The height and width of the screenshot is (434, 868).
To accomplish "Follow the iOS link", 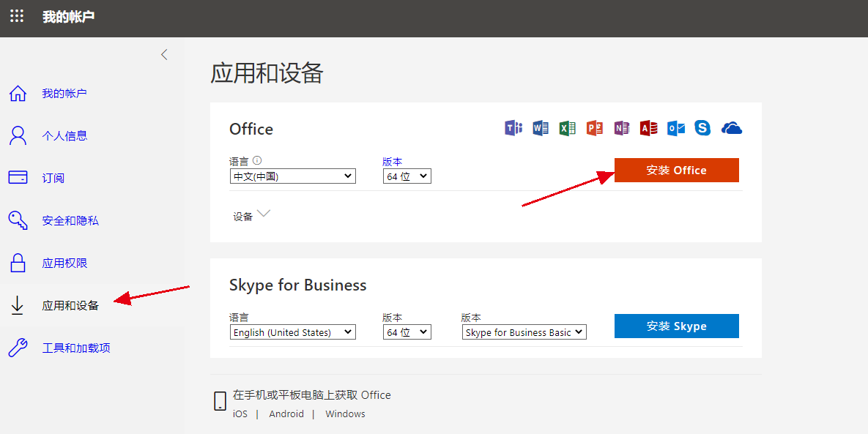I will pos(240,414).
